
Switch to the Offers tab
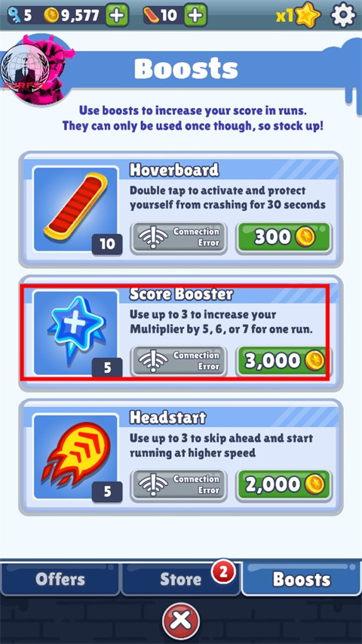60,579
